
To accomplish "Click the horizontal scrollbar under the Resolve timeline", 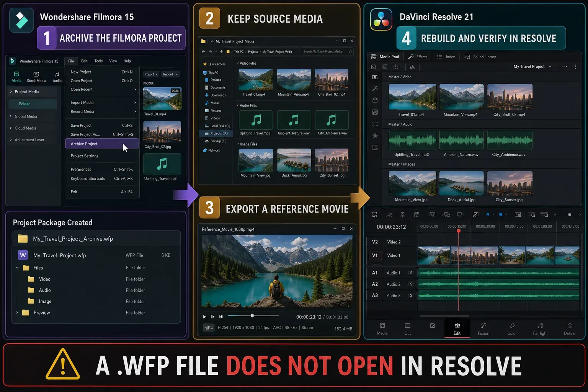I will pyautogui.click(x=444, y=316).
